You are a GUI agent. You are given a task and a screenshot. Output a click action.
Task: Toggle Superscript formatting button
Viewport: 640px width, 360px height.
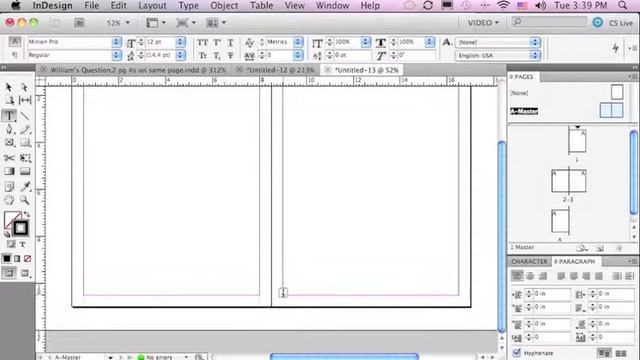pyautogui.click(x=217, y=42)
